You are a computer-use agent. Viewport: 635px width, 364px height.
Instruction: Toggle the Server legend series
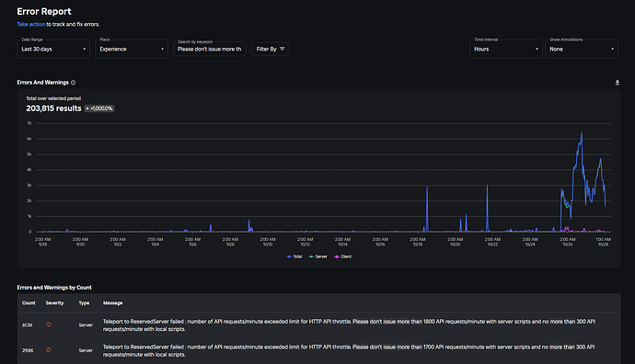(x=317, y=256)
